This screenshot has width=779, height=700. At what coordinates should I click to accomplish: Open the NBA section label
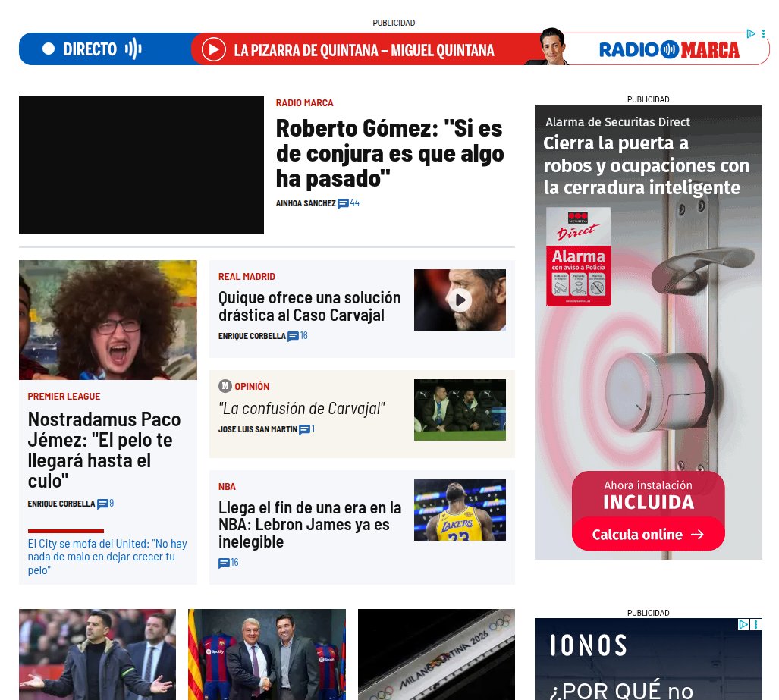[x=227, y=486]
